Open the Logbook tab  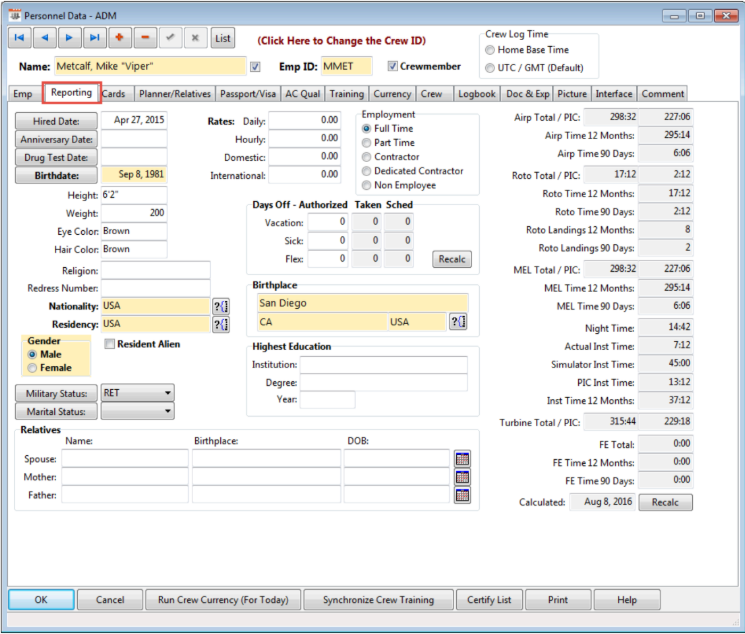point(476,94)
